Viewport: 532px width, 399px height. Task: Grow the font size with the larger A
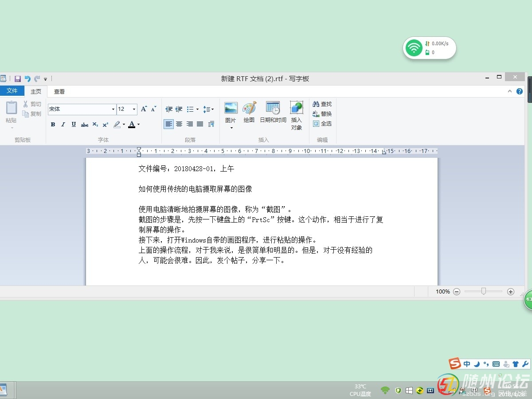[144, 109]
